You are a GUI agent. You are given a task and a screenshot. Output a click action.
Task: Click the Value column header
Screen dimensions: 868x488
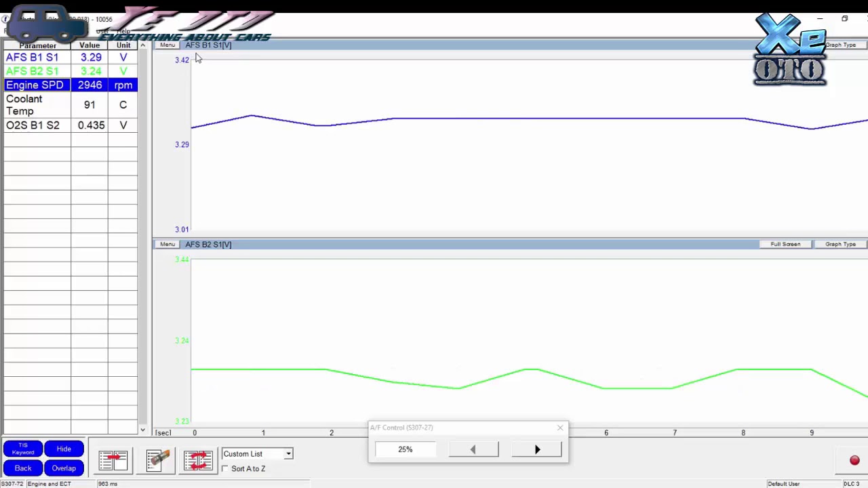tap(90, 45)
